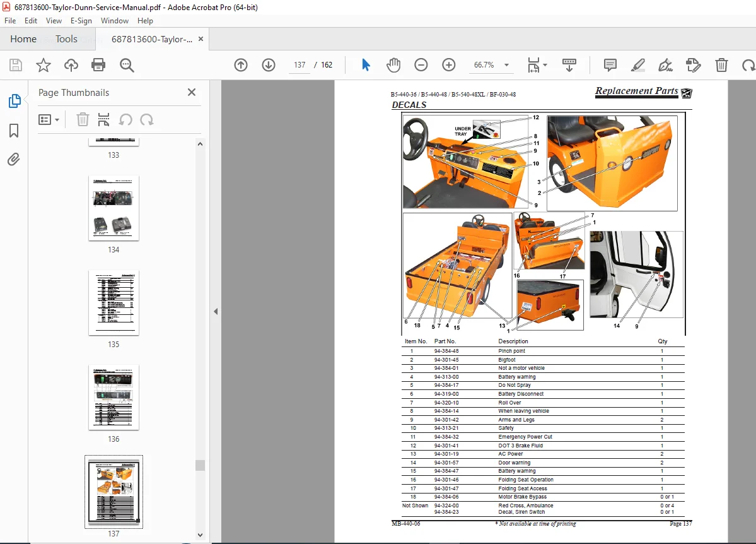Open the Find text magnifier tool
Image resolution: width=756 pixels, height=544 pixels.
127,64
